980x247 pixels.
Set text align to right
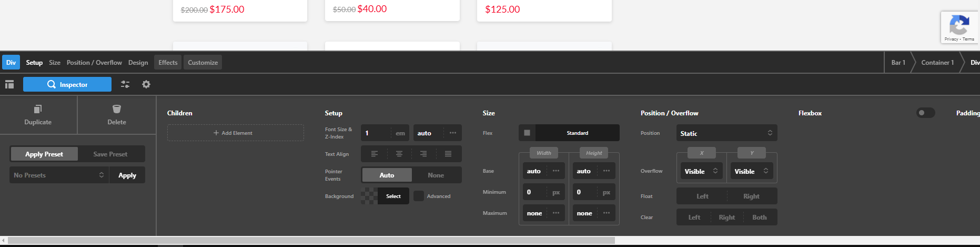click(x=423, y=154)
